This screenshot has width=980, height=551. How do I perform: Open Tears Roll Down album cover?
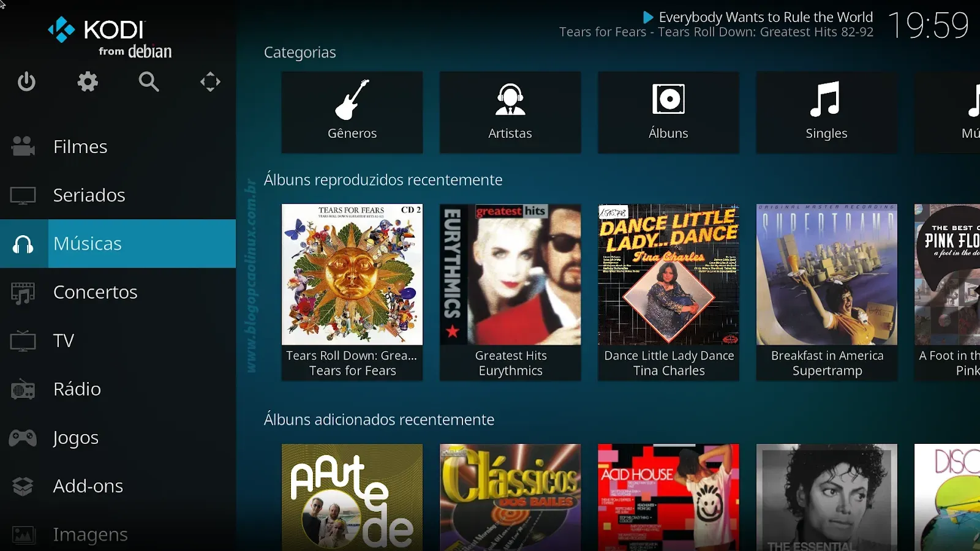tap(352, 274)
